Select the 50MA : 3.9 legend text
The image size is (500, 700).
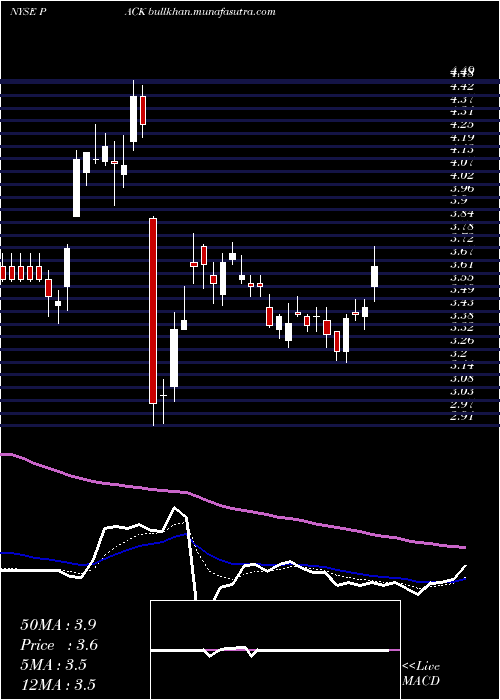click(58, 625)
